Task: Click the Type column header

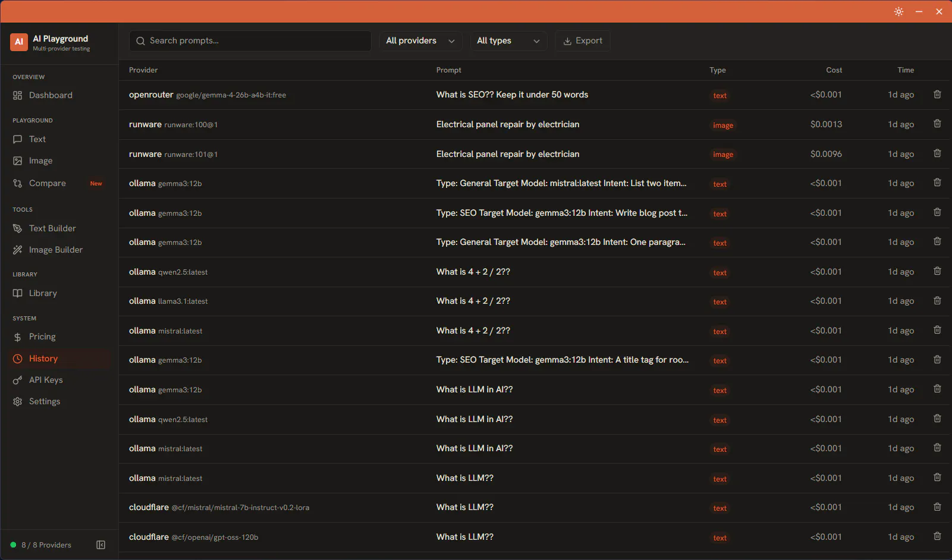Action: click(718, 70)
